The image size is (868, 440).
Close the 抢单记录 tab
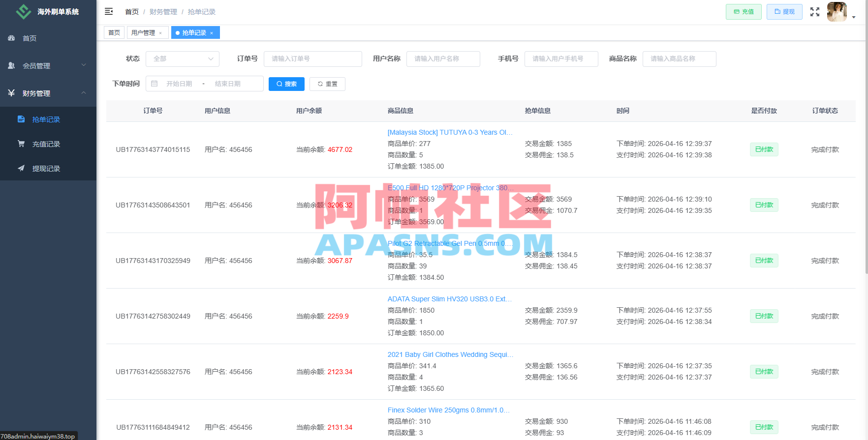tap(212, 33)
